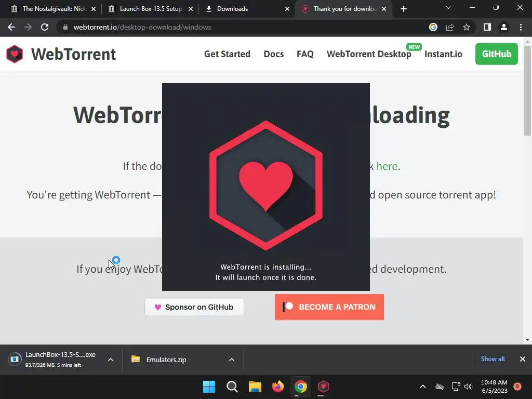The width and height of the screenshot is (532, 399).
Task: Click Become a Patron button
Action: 329,307
